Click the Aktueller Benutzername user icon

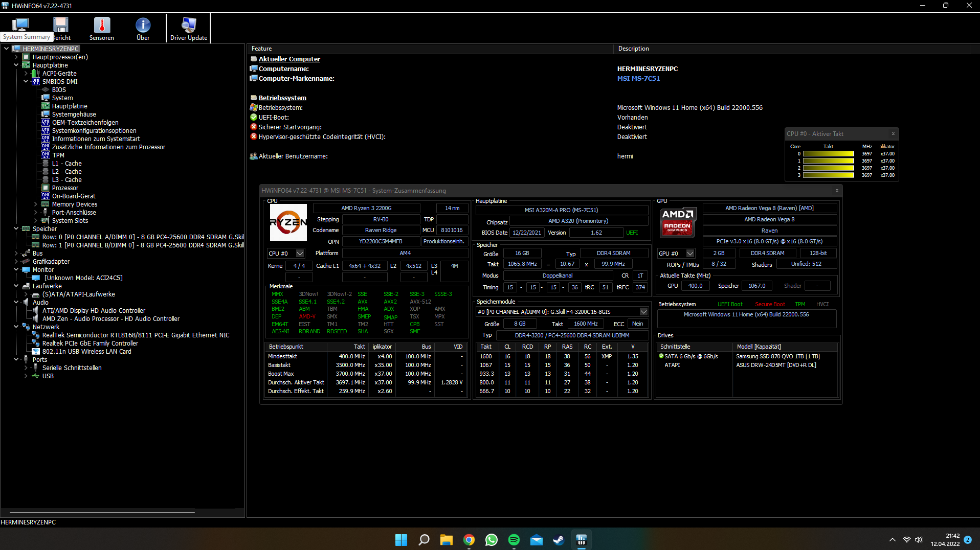pos(253,156)
